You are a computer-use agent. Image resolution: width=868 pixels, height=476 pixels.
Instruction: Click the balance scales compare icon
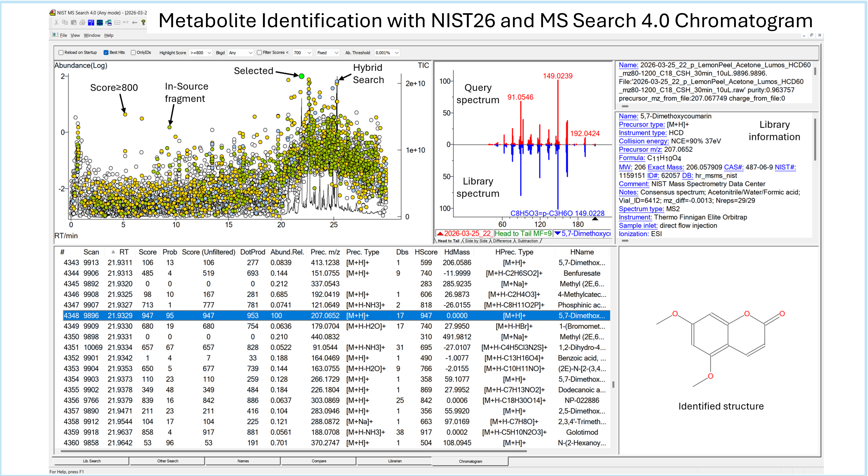100,23
